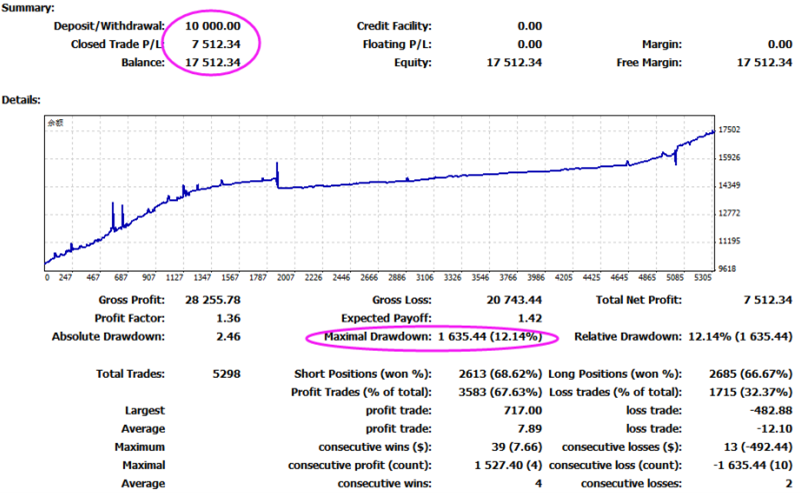Image resolution: width=802 pixels, height=493 pixels.
Task: Click average consecutive wins value 4
Action: pyautogui.click(x=538, y=484)
